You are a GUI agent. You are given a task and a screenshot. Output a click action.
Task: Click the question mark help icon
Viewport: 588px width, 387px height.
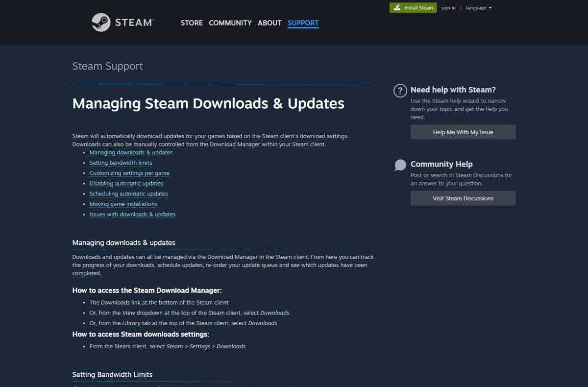400,91
